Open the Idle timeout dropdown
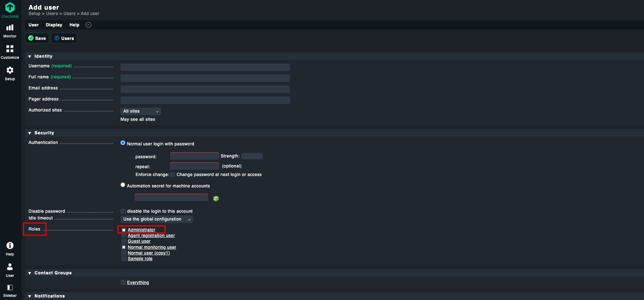Screen dimensions: 644x300 [x=157, y=219]
